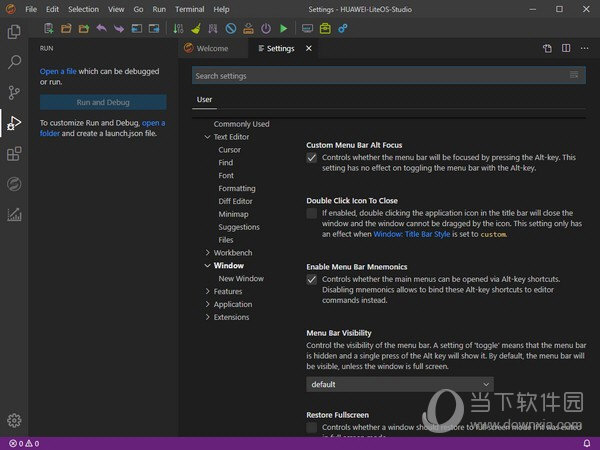
Task: Open the chart analysis activity bar icon
Action: tap(14, 215)
